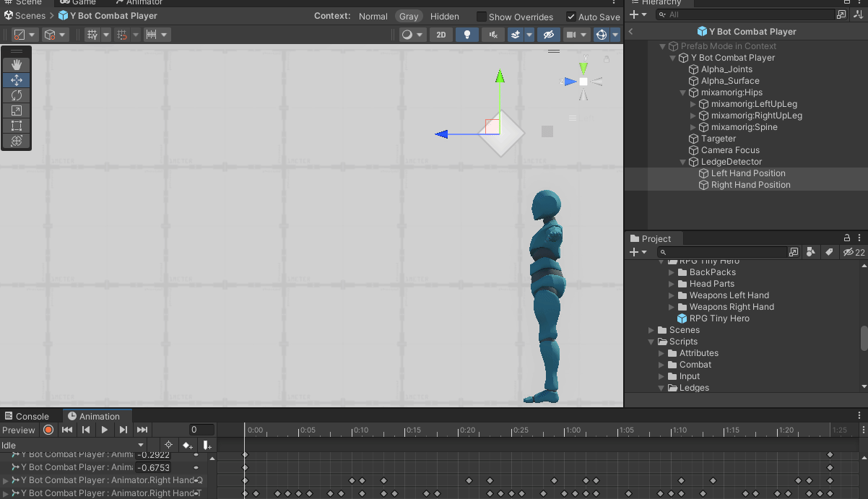Toggle scene lighting bulb button

(467, 35)
